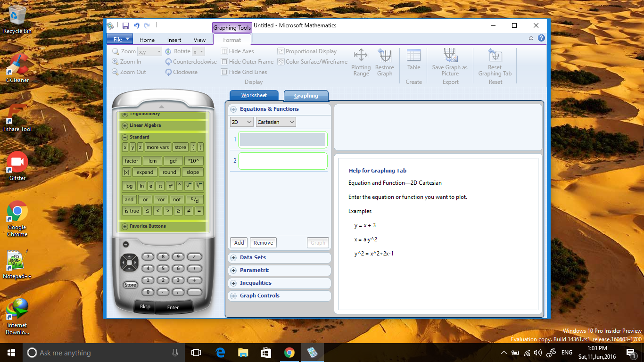Click the Undo arrow icon

click(137, 26)
